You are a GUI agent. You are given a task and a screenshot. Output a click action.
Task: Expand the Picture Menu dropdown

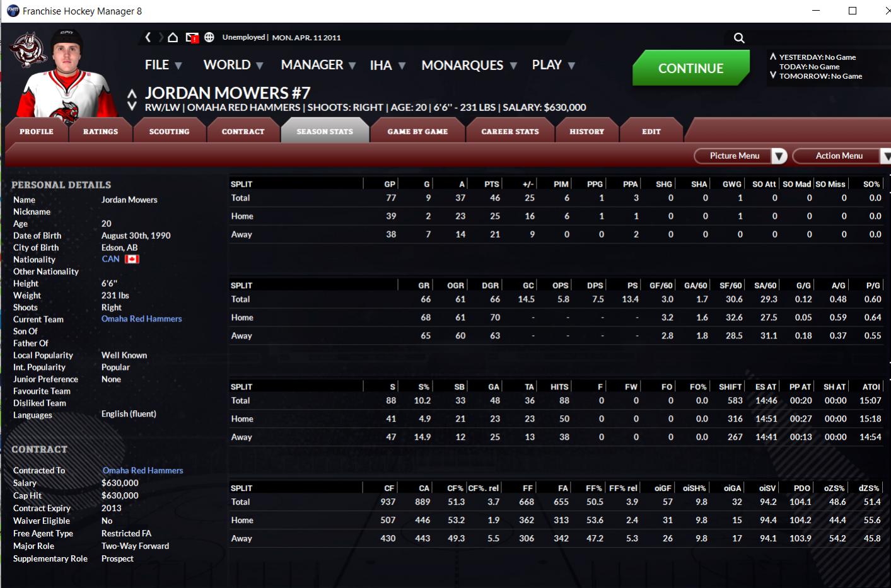(x=779, y=156)
